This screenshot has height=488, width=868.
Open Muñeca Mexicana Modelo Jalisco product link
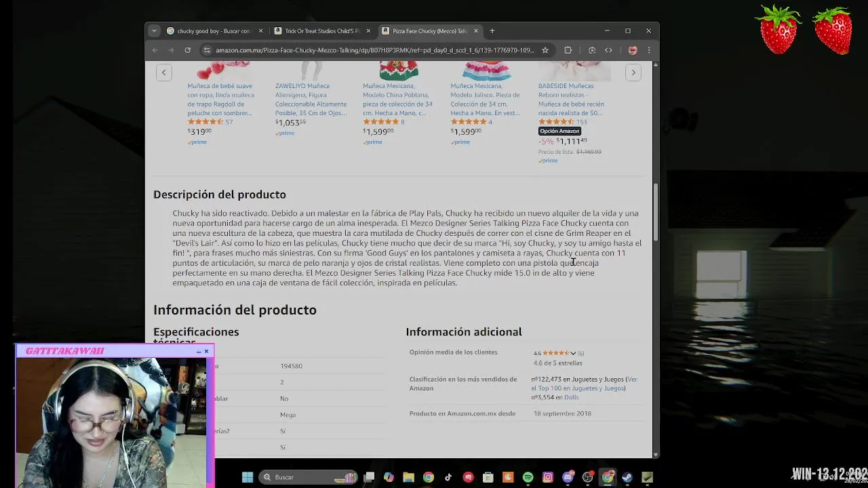(x=485, y=100)
